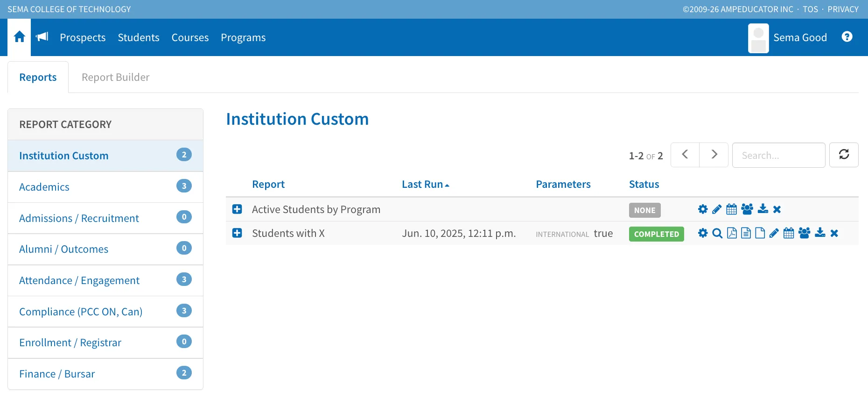The height and width of the screenshot is (399, 868).
Task: Open Students with X text document icon
Action: [746, 233]
